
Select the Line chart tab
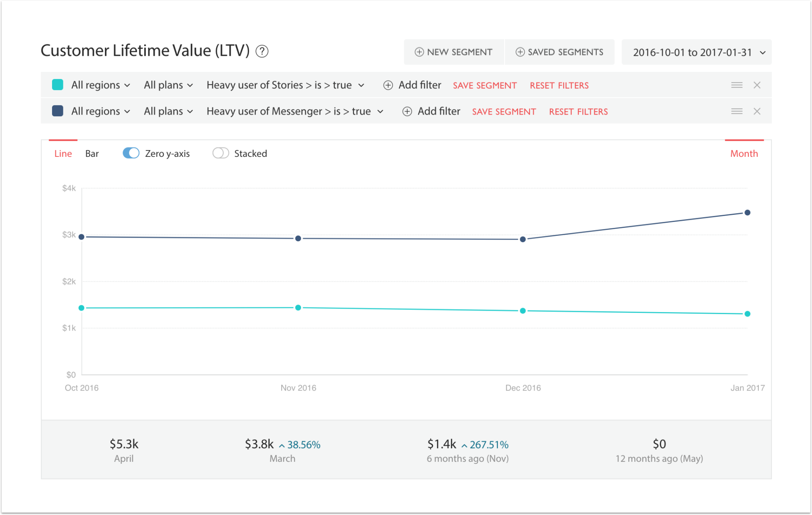[x=63, y=153]
